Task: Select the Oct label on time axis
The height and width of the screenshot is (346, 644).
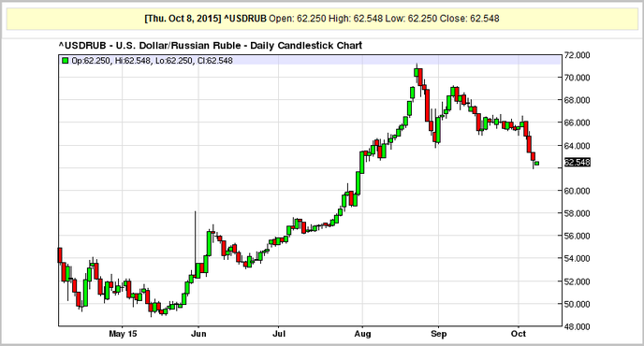Action: pyautogui.click(x=519, y=334)
